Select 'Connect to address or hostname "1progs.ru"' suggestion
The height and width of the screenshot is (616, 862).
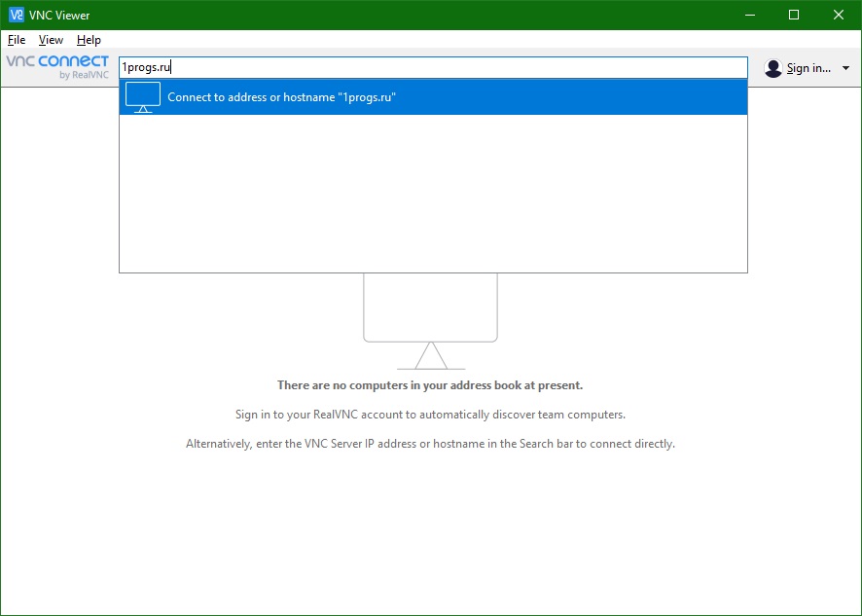[x=433, y=97]
